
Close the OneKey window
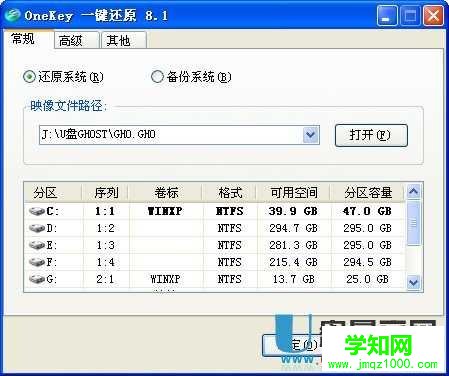pos(433,16)
